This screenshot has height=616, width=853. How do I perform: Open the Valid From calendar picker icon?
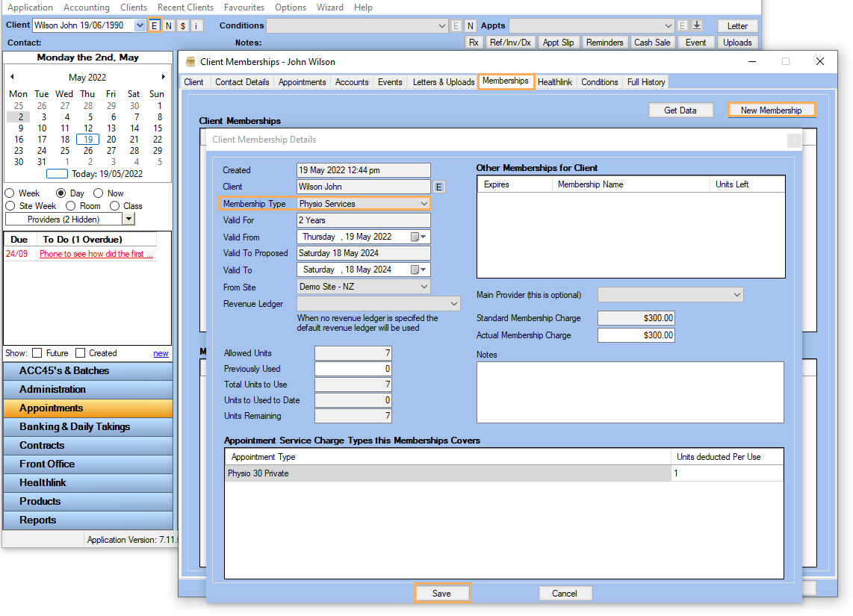pos(418,237)
